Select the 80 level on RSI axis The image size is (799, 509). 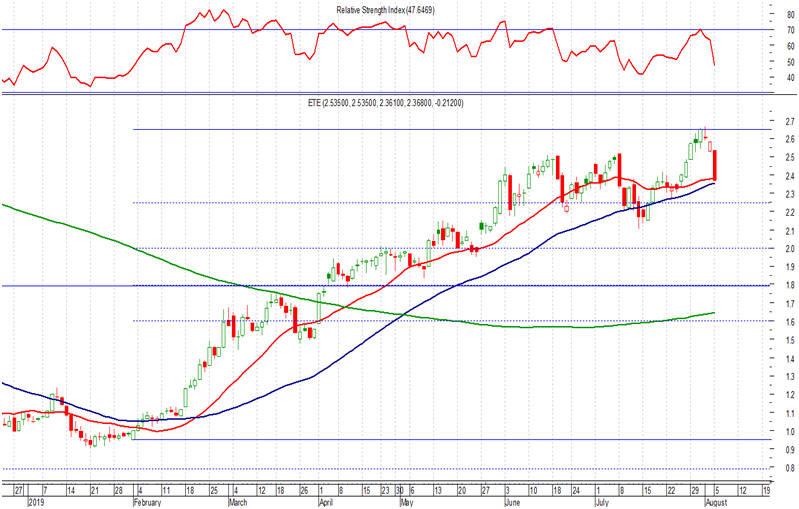[x=790, y=15]
